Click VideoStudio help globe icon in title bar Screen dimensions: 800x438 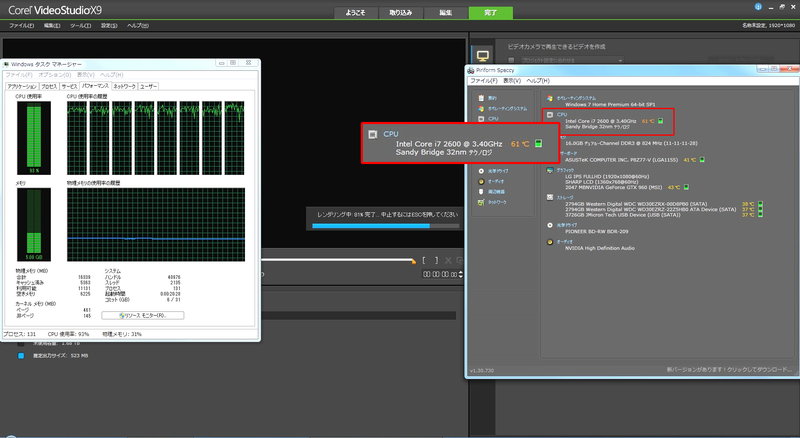pos(758,7)
